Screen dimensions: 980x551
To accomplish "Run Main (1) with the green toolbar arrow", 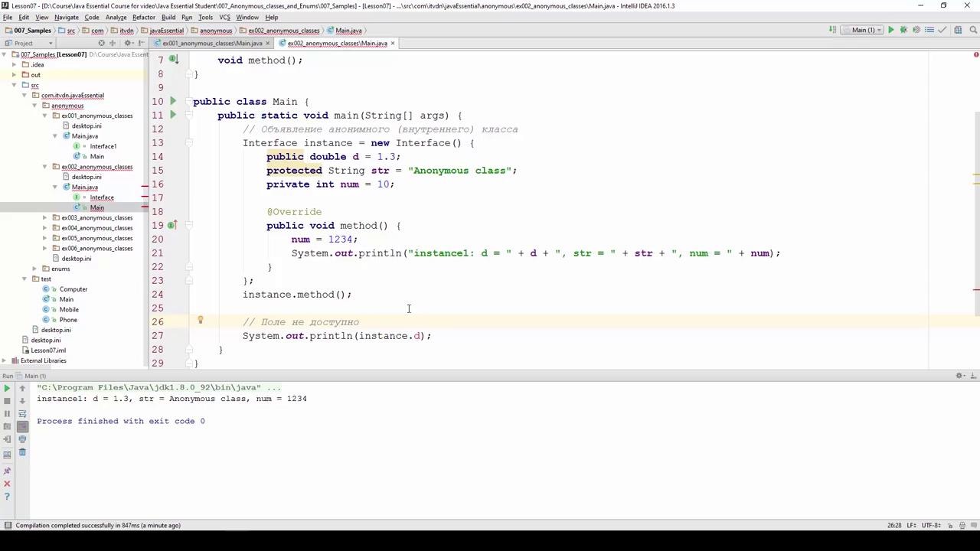I will 890,30.
